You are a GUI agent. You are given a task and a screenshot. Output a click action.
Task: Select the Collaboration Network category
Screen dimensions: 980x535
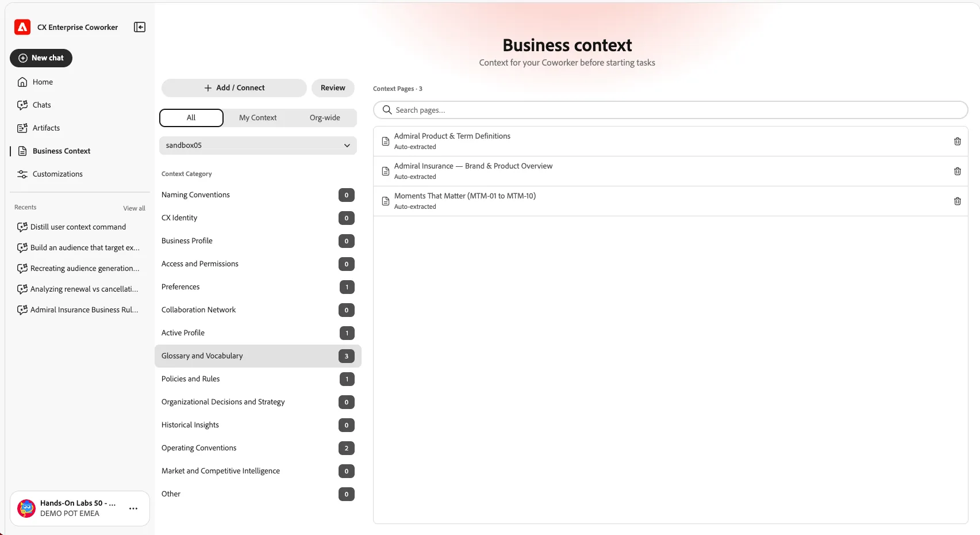tap(258, 310)
